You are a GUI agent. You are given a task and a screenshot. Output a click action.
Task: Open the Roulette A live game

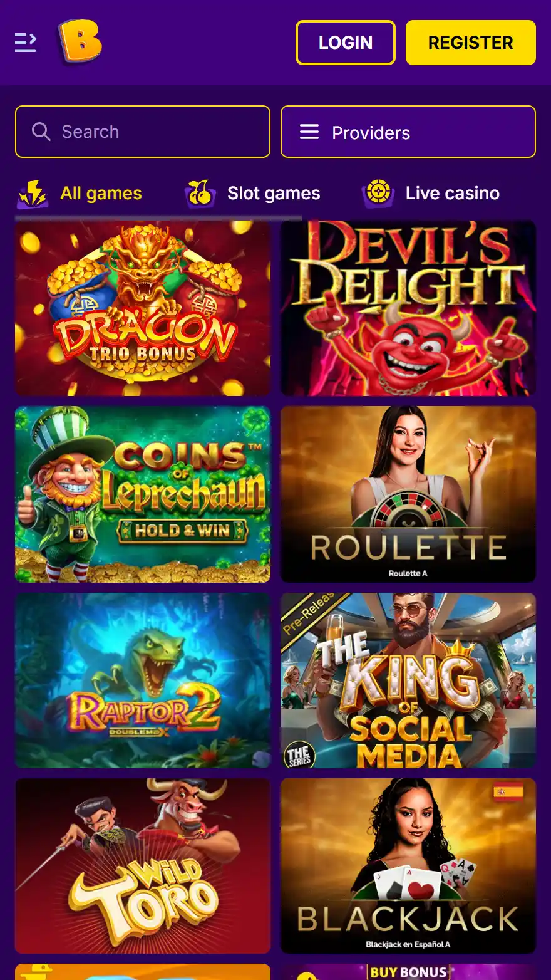[408, 494]
